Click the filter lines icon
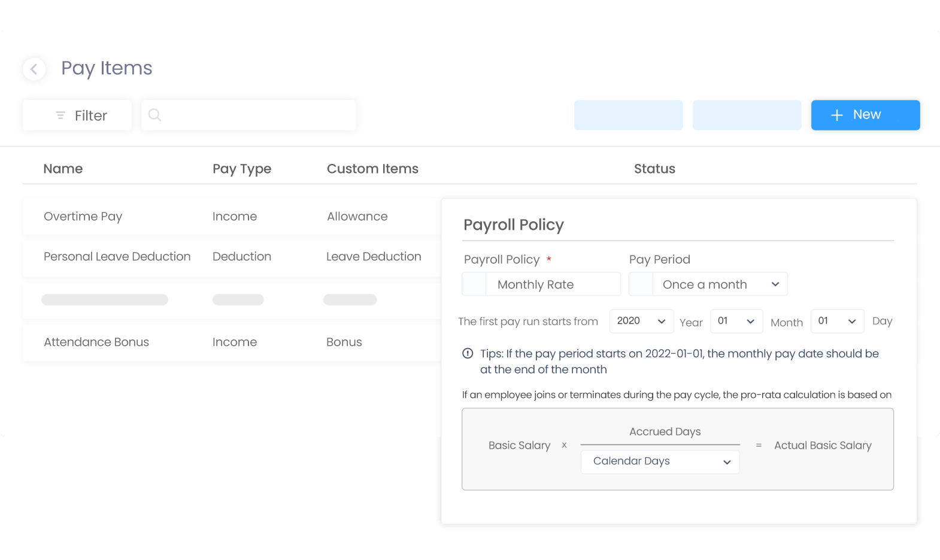940x560 pixels. pyautogui.click(x=60, y=115)
